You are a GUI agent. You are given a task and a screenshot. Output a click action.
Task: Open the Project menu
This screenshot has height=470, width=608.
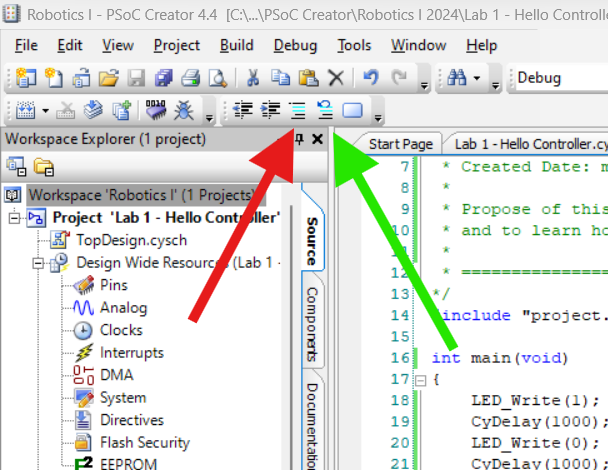pyautogui.click(x=176, y=45)
